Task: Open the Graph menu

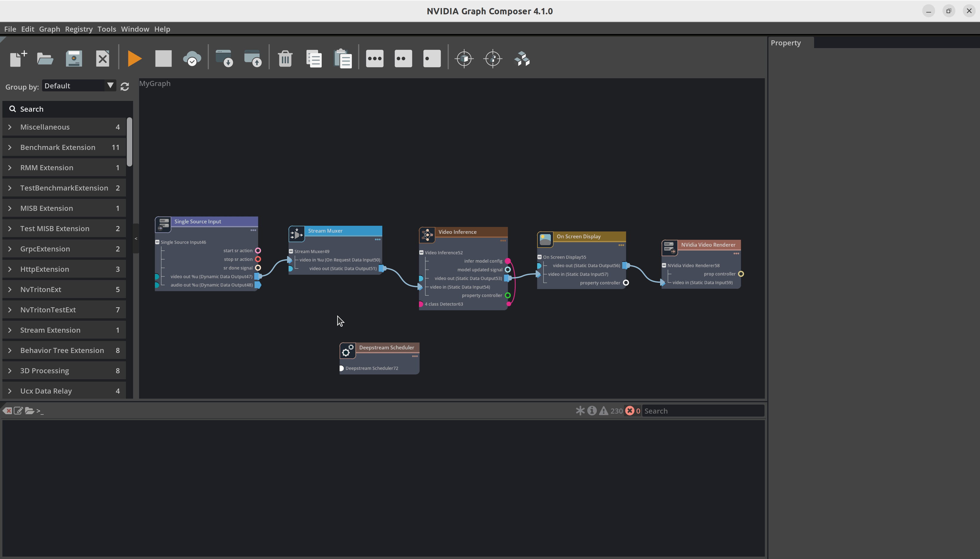Action: click(x=50, y=29)
